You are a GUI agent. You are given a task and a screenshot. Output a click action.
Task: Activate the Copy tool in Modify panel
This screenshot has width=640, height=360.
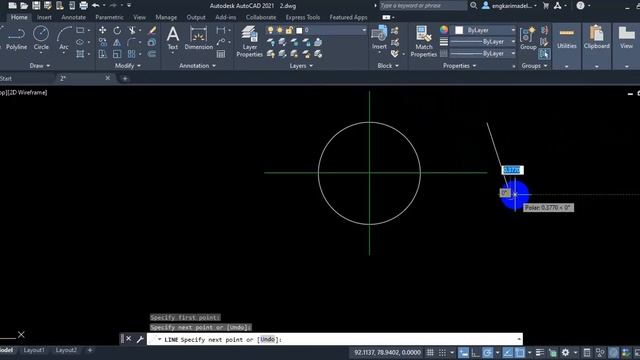(102, 42)
